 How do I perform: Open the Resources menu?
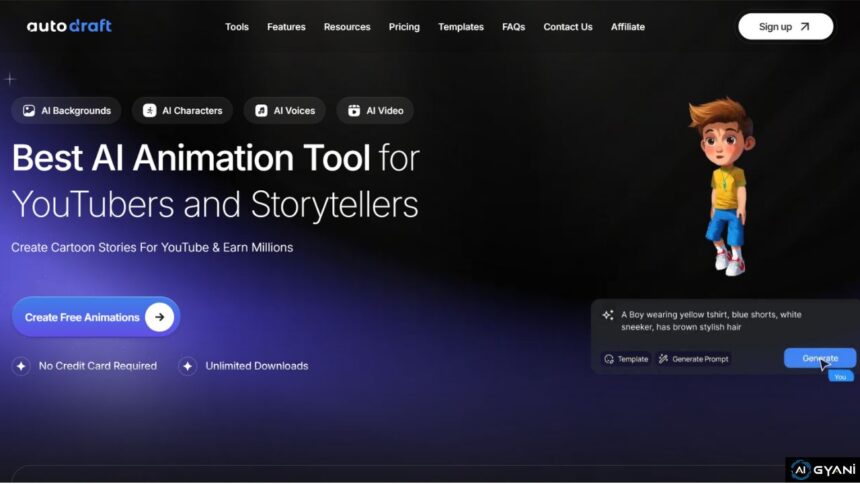click(347, 27)
